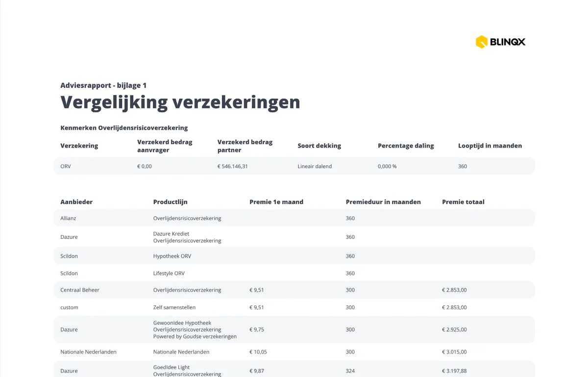This screenshot has height=377, width=588.
Task: Click the 'custom' provider cell
Action: point(69,307)
